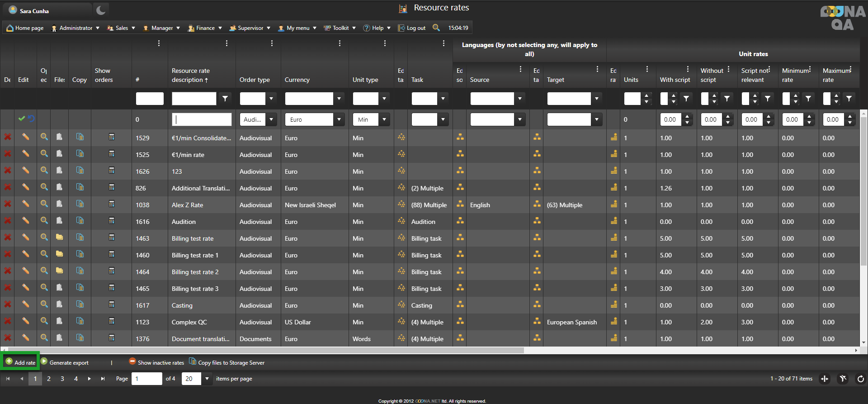Viewport: 868px width, 404px height.
Task: Toggle dark mode moon icon
Action: pyautogui.click(x=101, y=10)
